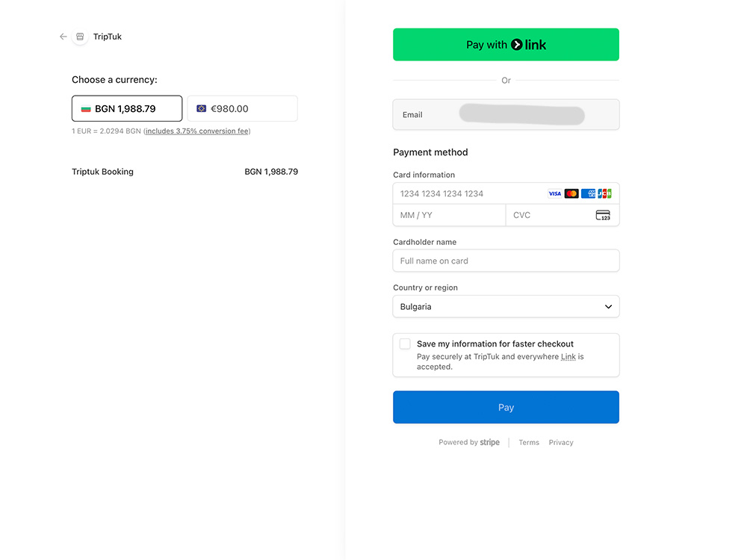Click the American Express logo icon
This screenshot has width=747, height=560.
(x=588, y=193)
